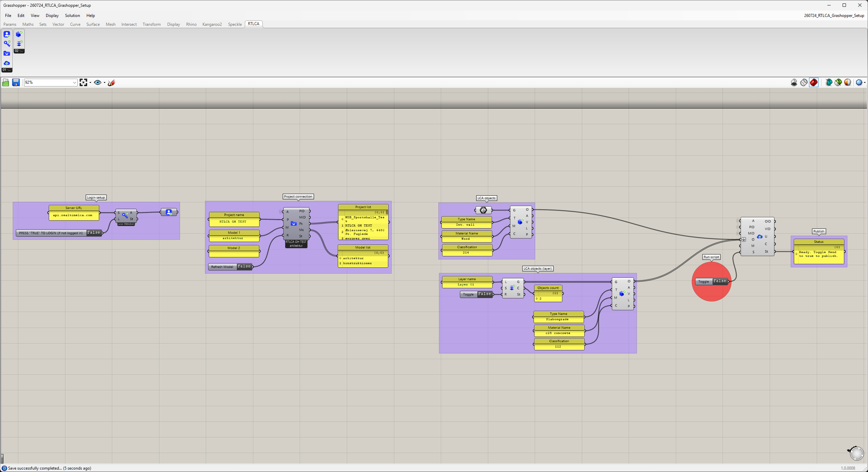This screenshot has height=472, width=868.
Task: Click the project folder component labeled RTLCA GH TEST
Action: (296, 224)
